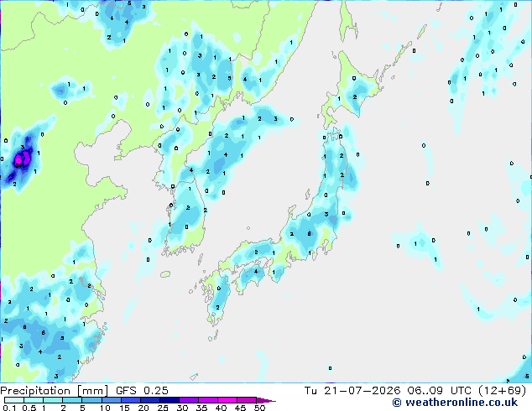Click the 30–35 mm purple legend swatch
This screenshot has height=411, width=532.
(188, 400)
